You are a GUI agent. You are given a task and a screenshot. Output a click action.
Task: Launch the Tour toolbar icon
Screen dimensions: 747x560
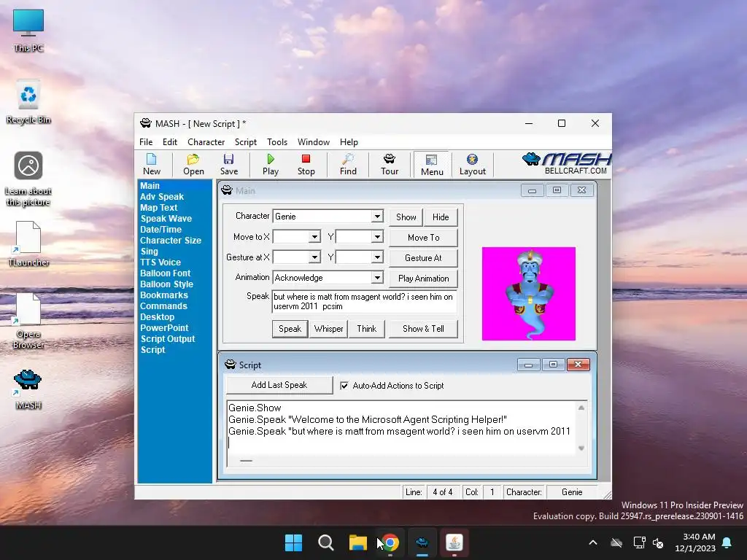pos(390,164)
